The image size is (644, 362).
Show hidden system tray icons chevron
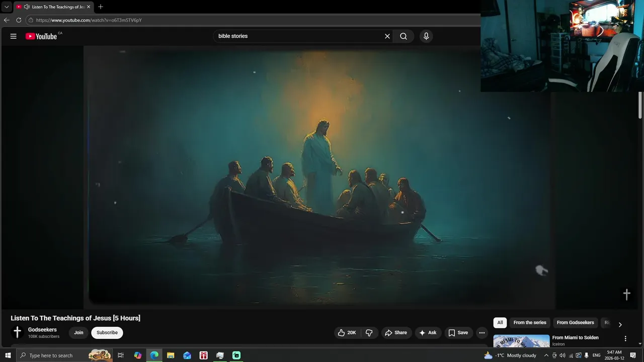pyautogui.click(x=546, y=355)
